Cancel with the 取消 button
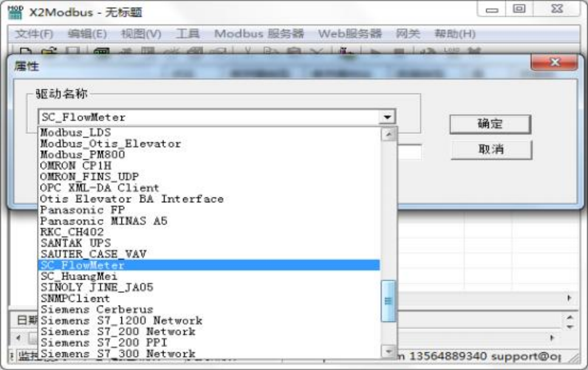Image resolution: width=588 pixels, height=370 pixels. pos(491,149)
